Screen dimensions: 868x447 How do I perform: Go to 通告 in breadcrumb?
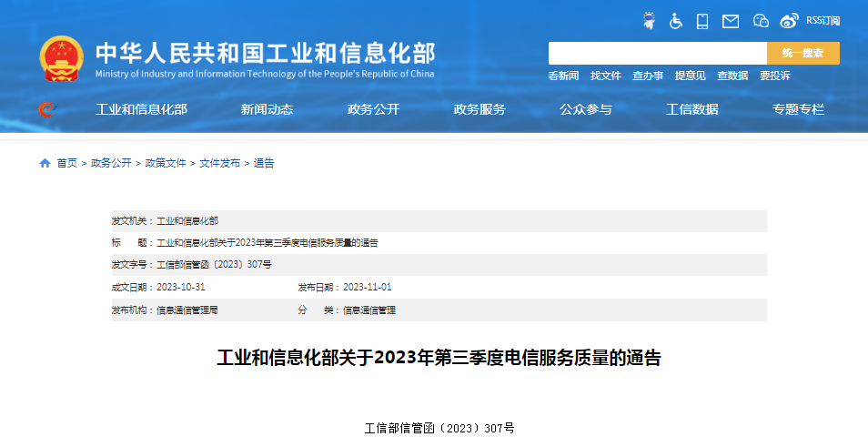(264, 163)
